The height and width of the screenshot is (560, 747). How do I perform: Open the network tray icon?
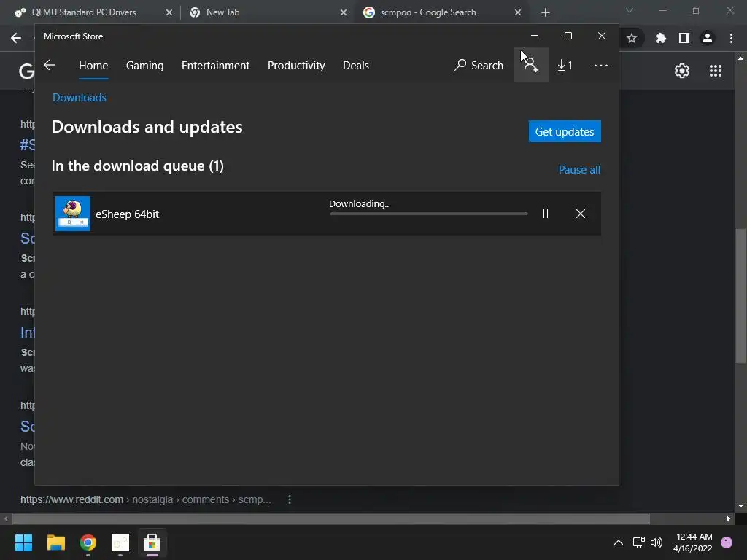click(639, 542)
